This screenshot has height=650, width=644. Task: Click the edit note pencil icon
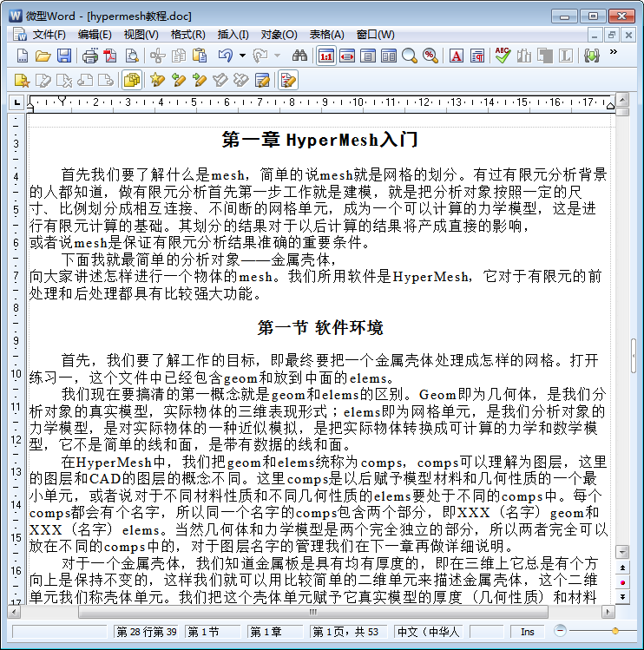point(43,80)
